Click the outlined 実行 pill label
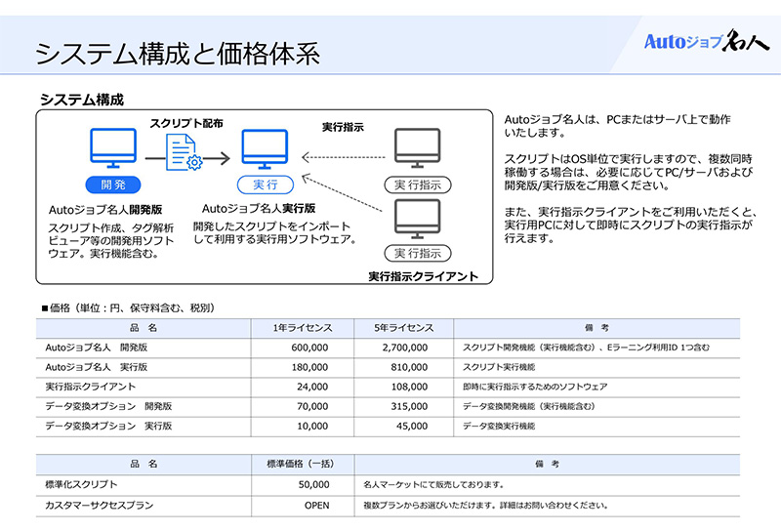This screenshot has height=532, width=781. click(x=265, y=184)
